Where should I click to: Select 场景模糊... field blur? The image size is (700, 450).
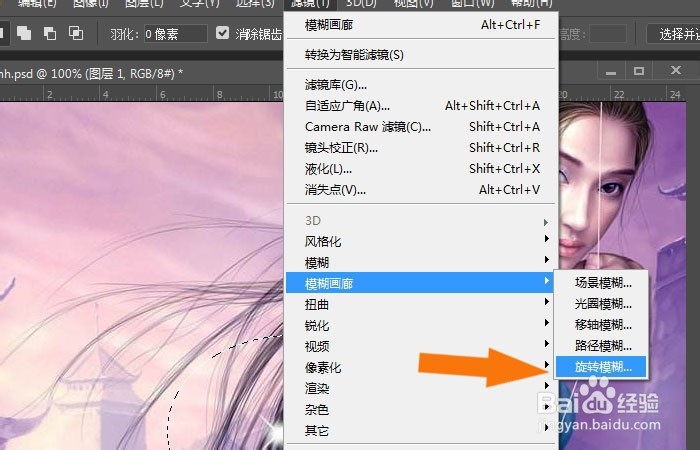tap(601, 283)
